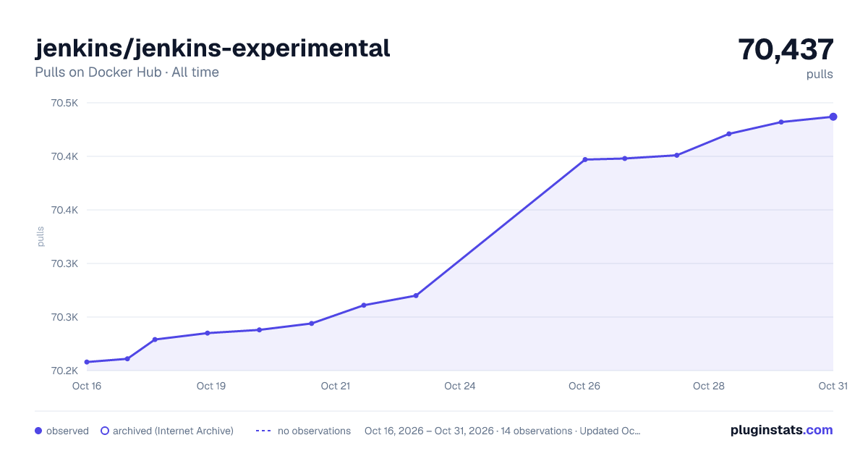Click the Oct 21 x-axis label
Image resolution: width=868 pixels, height=456 pixels.
336,386
